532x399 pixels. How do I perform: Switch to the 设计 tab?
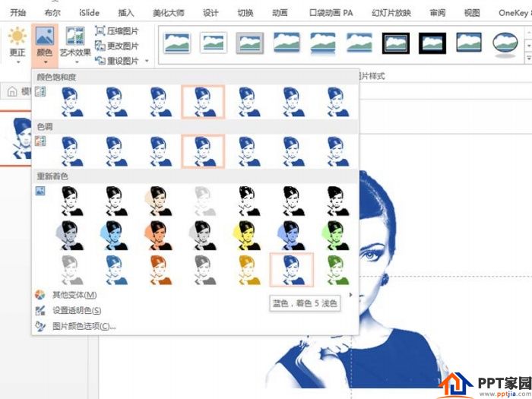click(x=211, y=13)
